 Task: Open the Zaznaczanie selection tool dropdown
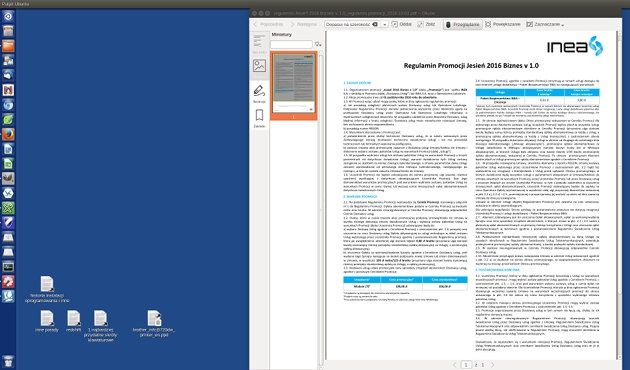(x=545, y=25)
